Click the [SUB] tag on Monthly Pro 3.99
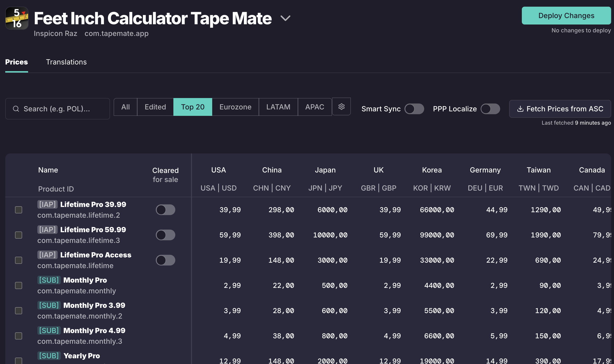Viewport: 614px width, 364px height. tap(49, 305)
